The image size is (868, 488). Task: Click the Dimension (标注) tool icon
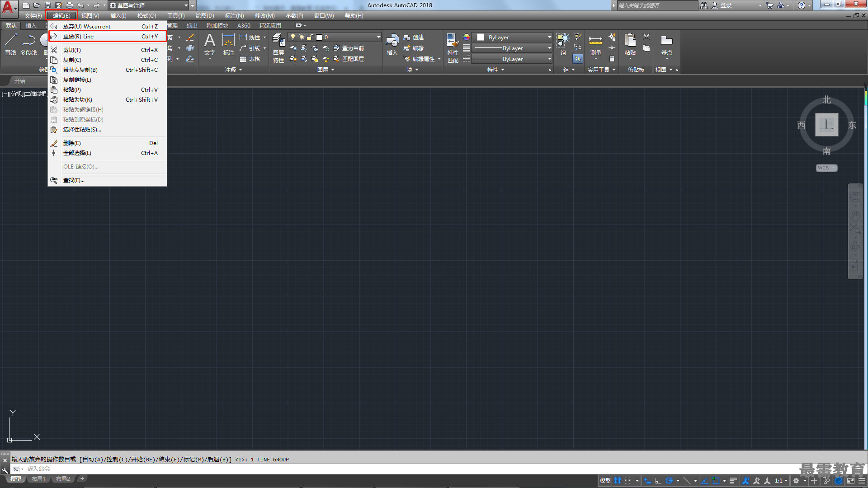tap(229, 44)
